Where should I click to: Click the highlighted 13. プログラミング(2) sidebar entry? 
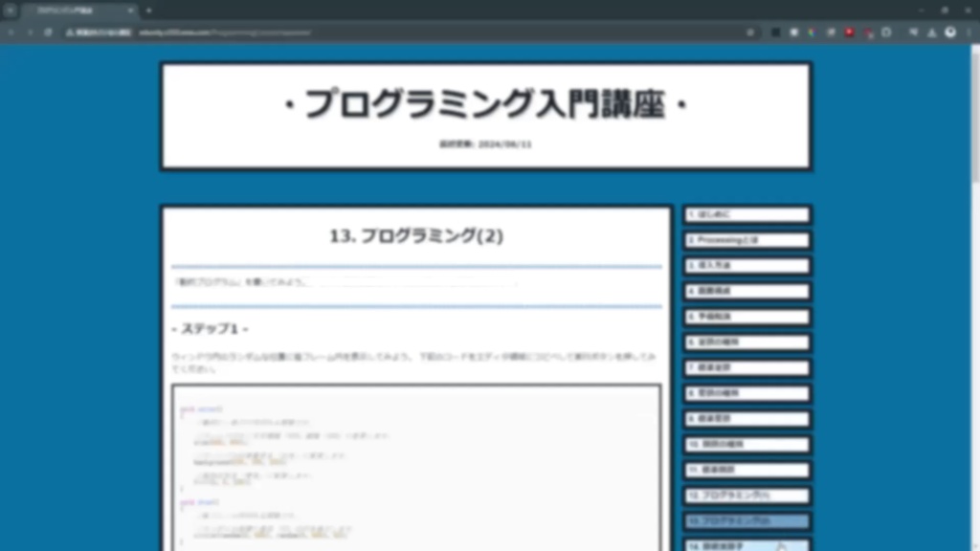click(745, 521)
